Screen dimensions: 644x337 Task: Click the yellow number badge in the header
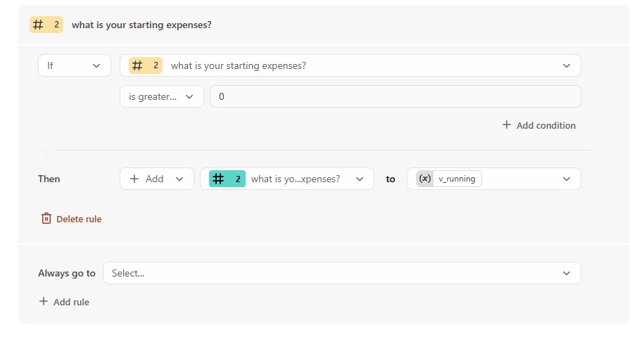pos(46,25)
